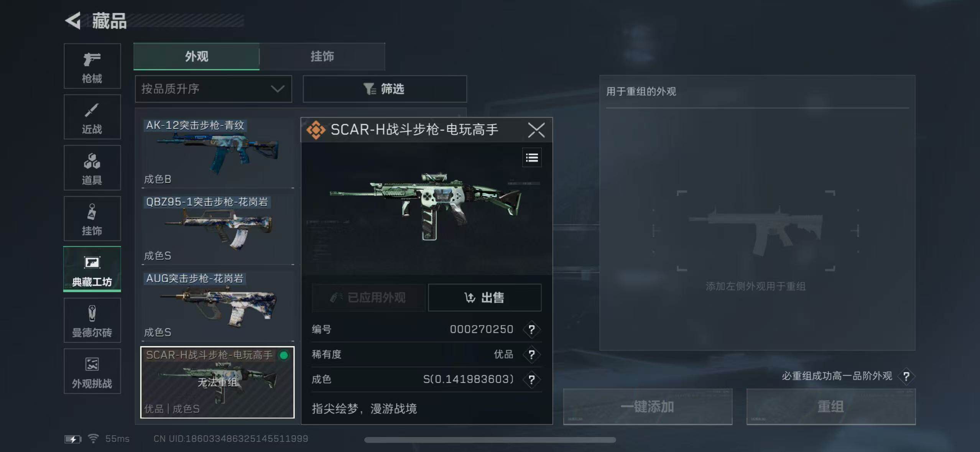Click the 一键添加 button
This screenshot has height=452, width=980.
[x=648, y=407]
